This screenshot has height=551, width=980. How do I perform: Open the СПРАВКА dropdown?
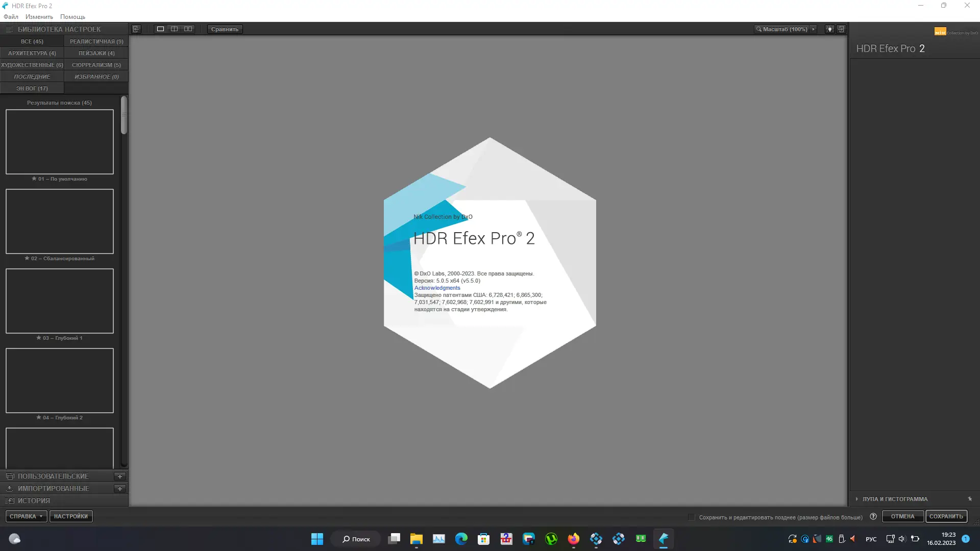[x=26, y=516]
